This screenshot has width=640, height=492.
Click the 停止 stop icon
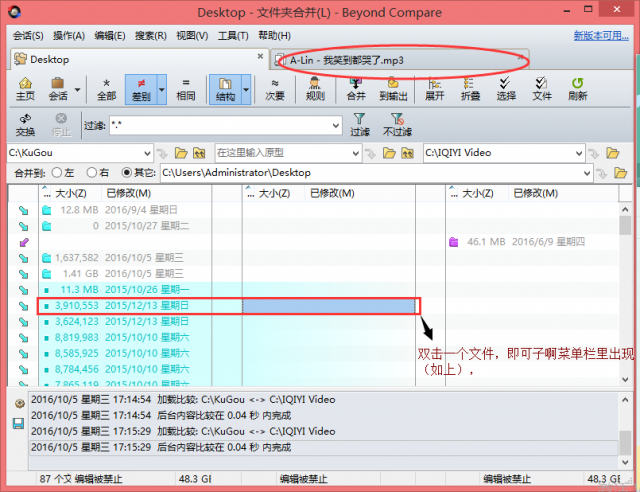click(x=61, y=125)
